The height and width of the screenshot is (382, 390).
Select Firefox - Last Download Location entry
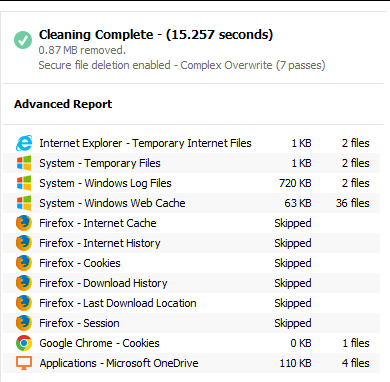tap(192, 303)
